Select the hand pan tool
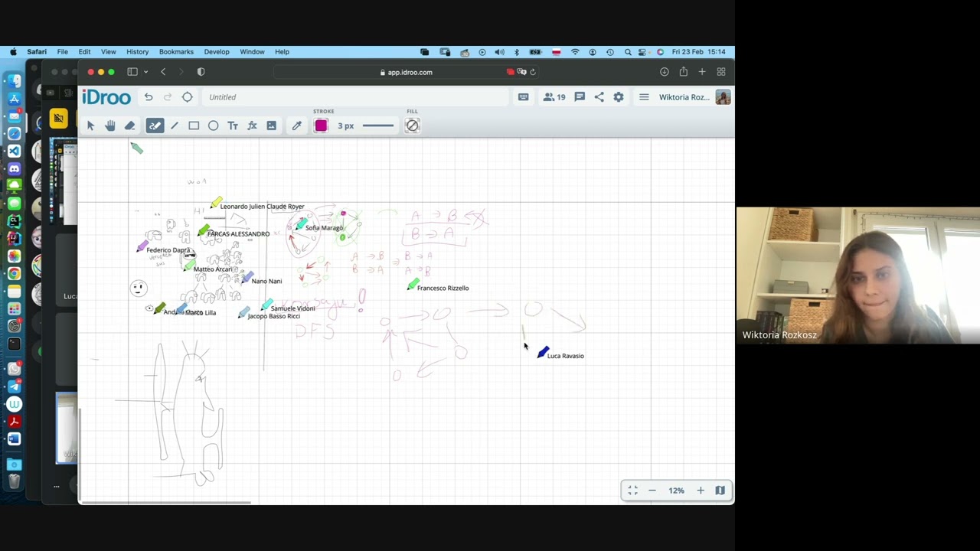The width and height of the screenshot is (980, 551). coord(110,126)
